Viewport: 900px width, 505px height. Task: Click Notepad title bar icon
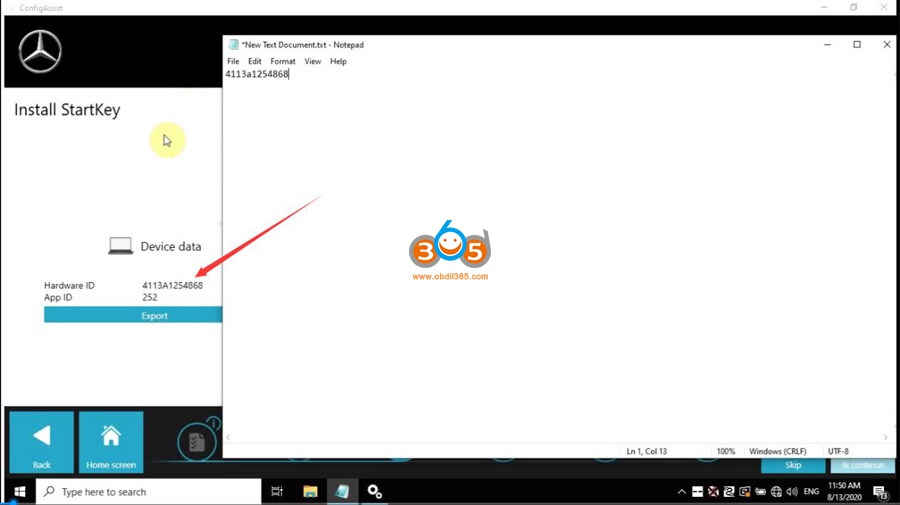pos(233,45)
